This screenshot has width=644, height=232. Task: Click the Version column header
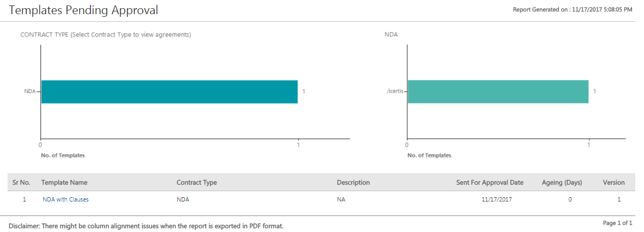pyautogui.click(x=613, y=182)
